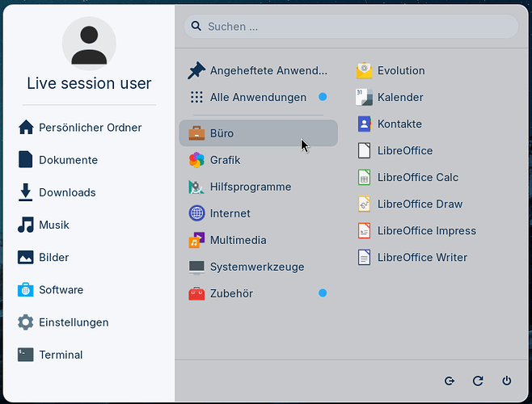Click the restart icon
This screenshot has height=404, width=532.
coord(478,381)
